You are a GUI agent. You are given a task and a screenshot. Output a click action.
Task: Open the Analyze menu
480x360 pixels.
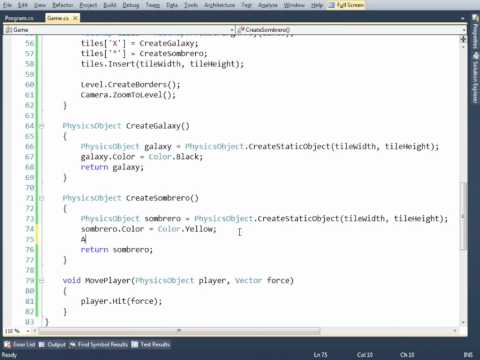click(x=268, y=5)
